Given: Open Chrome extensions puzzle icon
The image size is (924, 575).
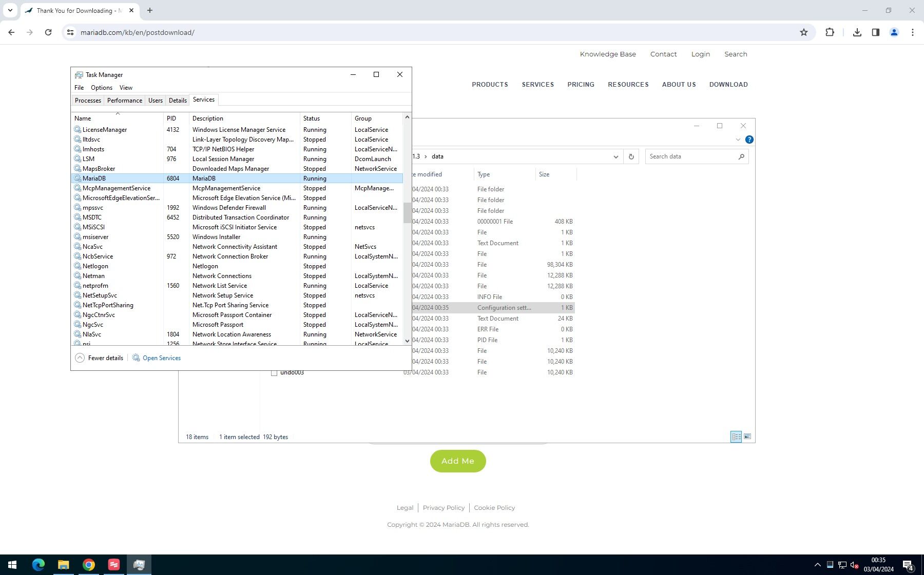Looking at the screenshot, I should tap(830, 32).
